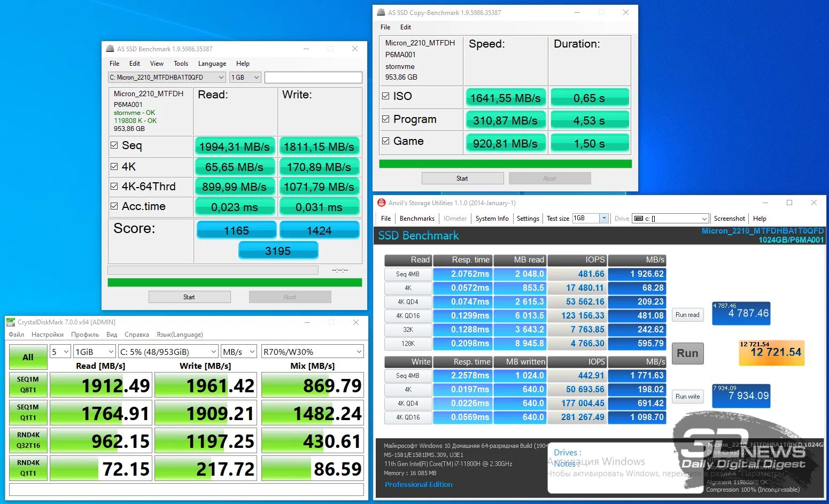Open the AS SSD drive selection dropdown
Viewport: 829px width, 504px height.
point(167,77)
